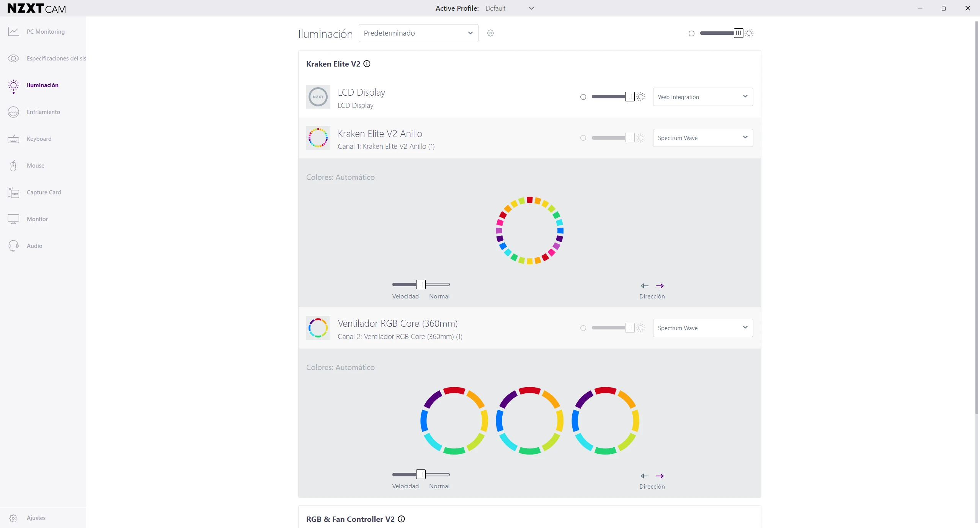Click the eye icon for Especificaciones del sistema
The width and height of the screenshot is (980, 528).
(x=13, y=59)
